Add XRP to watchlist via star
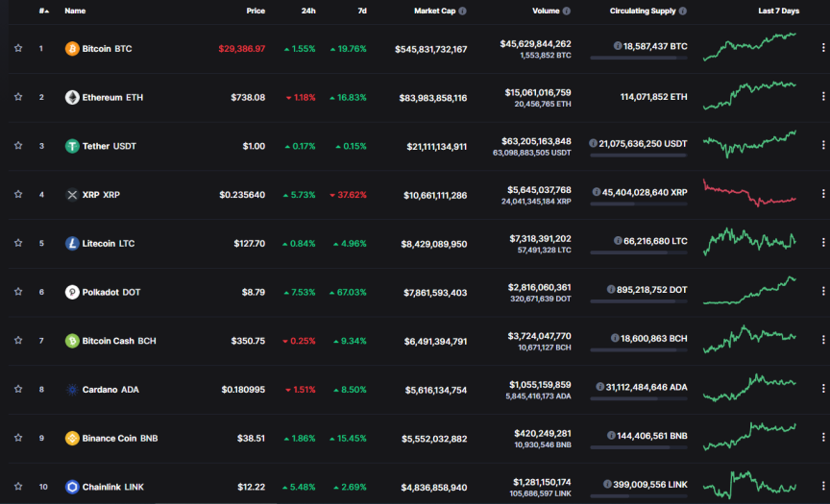 point(18,194)
